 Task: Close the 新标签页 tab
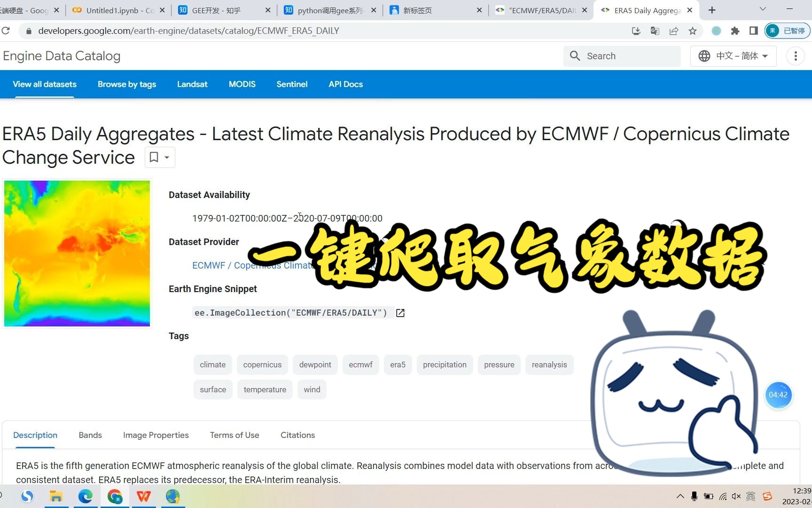(479, 10)
